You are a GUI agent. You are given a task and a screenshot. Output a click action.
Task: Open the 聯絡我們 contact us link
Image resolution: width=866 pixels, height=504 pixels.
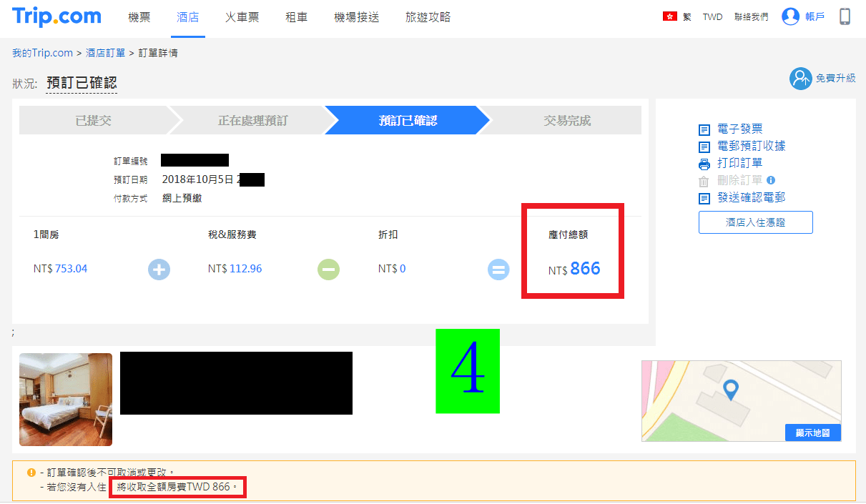pyautogui.click(x=752, y=17)
